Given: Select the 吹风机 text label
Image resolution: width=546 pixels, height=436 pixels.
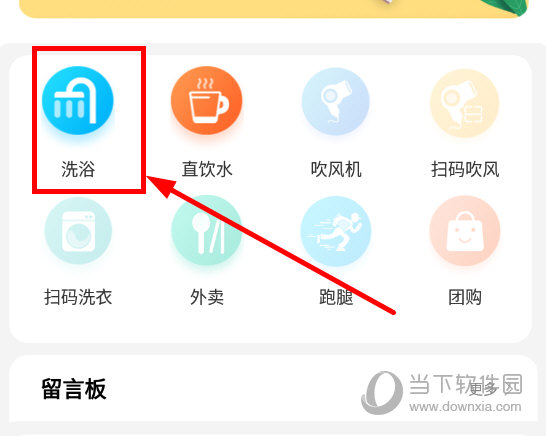Looking at the screenshot, I should [336, 169].
